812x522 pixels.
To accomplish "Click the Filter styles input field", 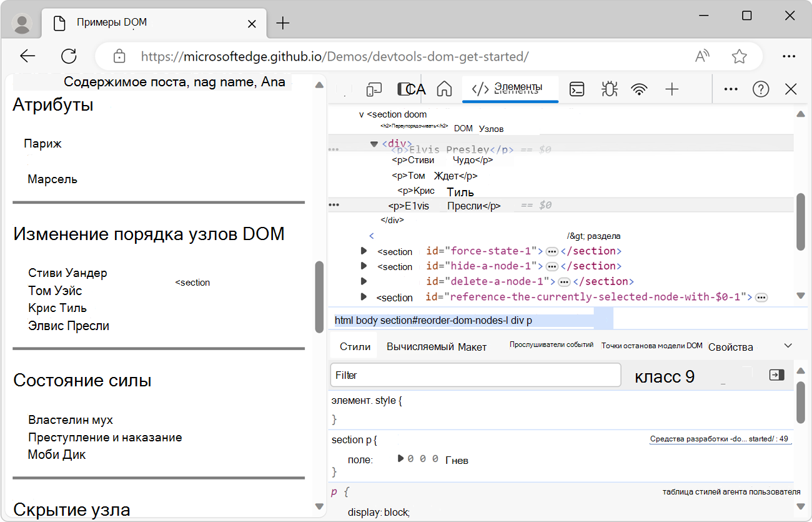I will 475,375.
